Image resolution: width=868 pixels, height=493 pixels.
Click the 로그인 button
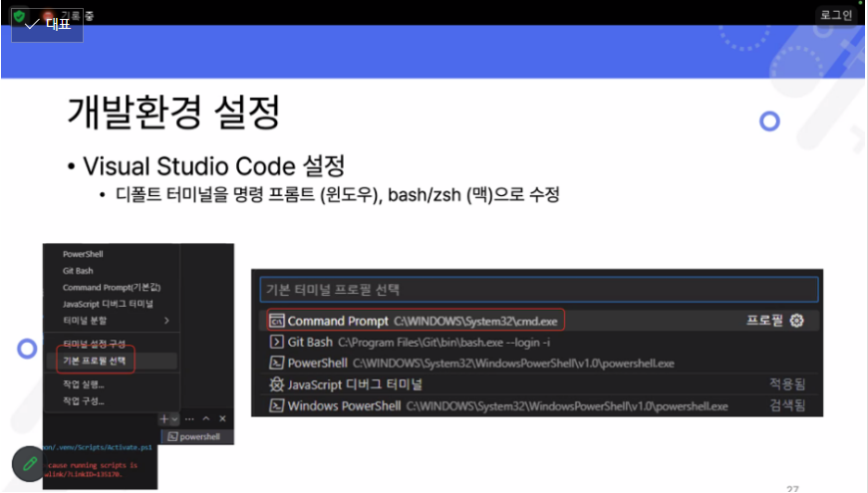coord(836,15)
